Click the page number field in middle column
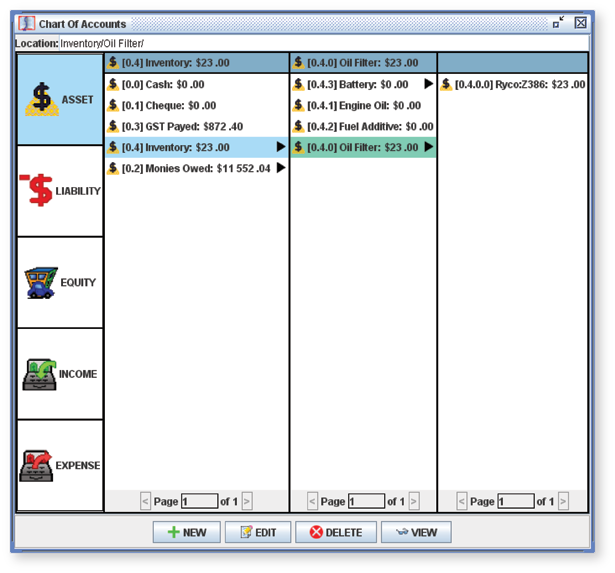Image resolution: width=615 pixels, height=573 pixels. point(367,501)
